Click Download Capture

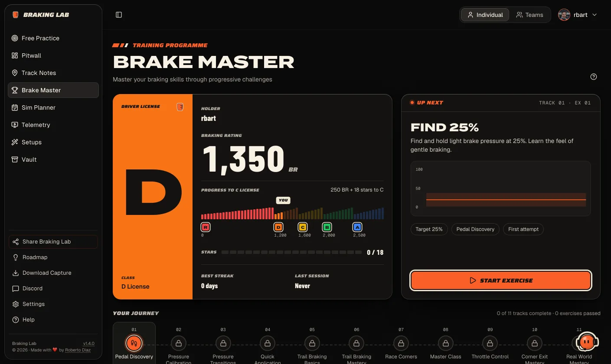[53, 273]
